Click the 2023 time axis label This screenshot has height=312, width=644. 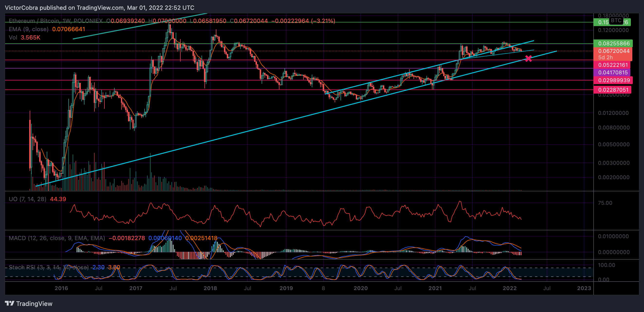pos(584,288)
